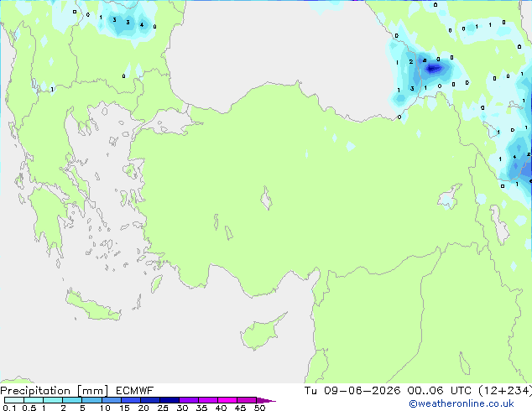Select dark navy swatch between 25 and 30
This screenshot has height=411, width=532.
pyautogui.click(x=169, y=400)
